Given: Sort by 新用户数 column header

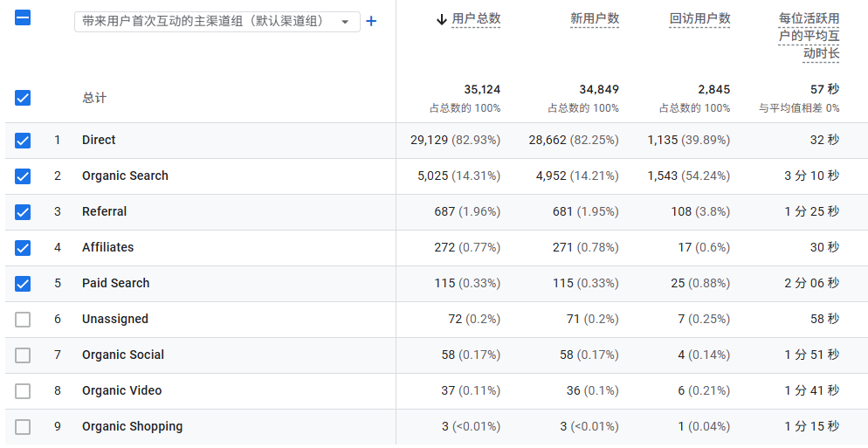Looking at the screenshot, I should coord(594,19).
